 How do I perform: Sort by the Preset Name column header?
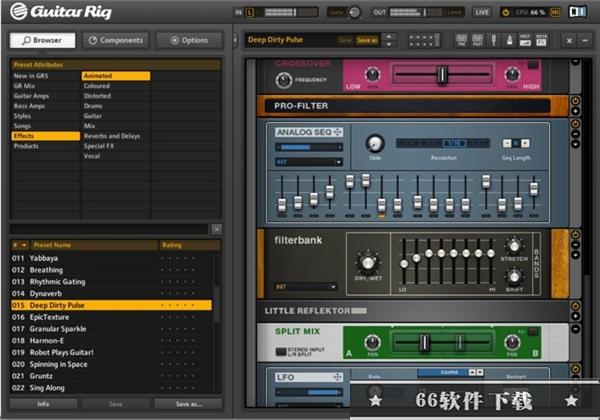pos(94,245)
